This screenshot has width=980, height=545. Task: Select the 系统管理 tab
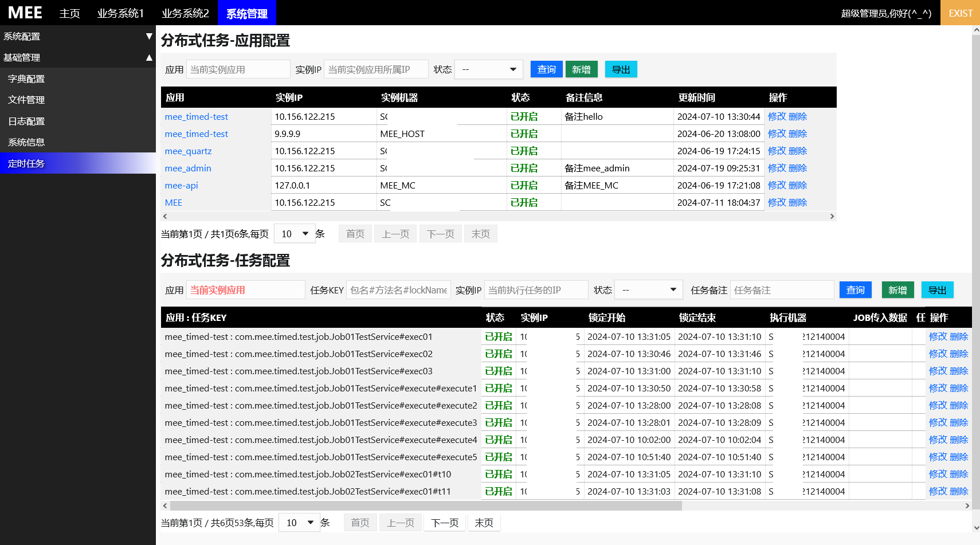coord(247,13)
